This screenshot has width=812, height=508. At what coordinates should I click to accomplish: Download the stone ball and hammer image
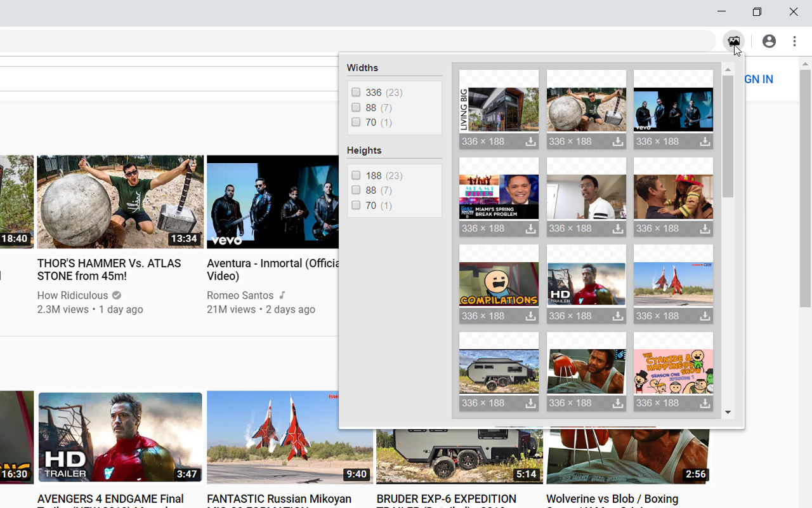pos(617,142)
